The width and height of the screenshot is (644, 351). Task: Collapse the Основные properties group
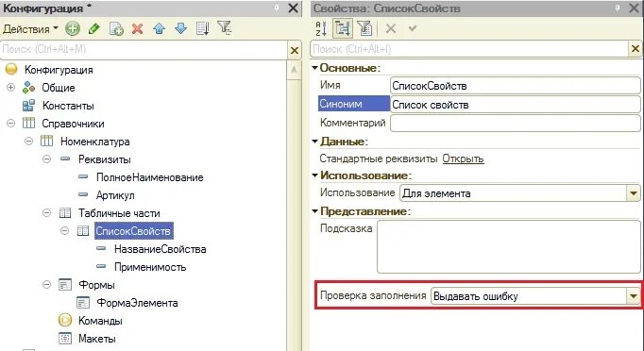point(315,68)
